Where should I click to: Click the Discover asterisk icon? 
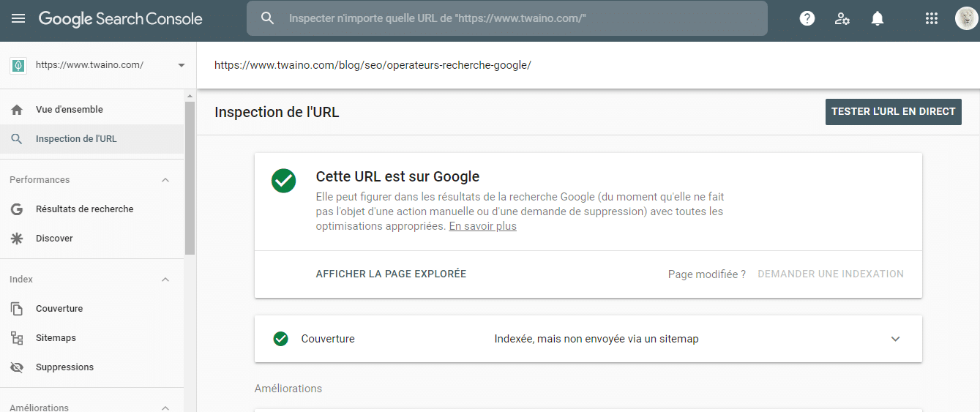point(18,239)
